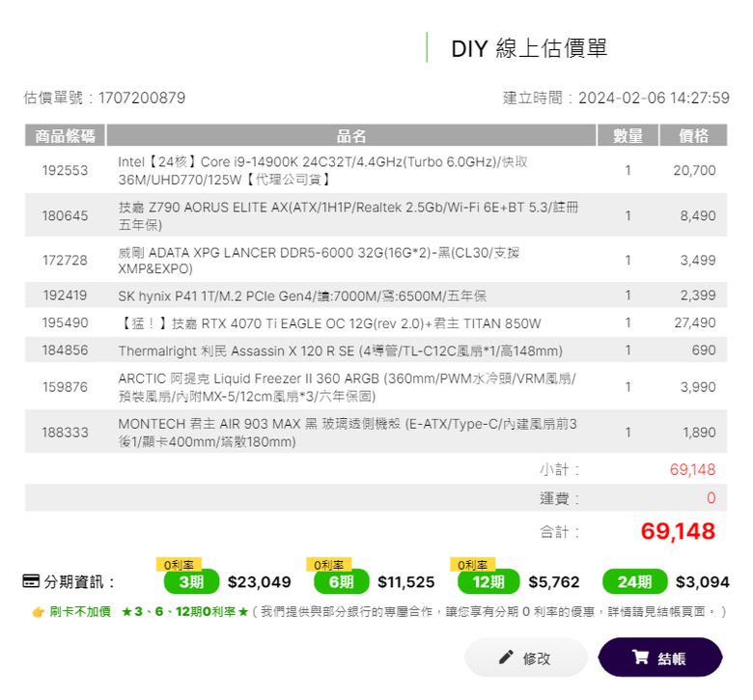
Task: Click the shopping cart icon in 結帳
Action: pos(640,657)
